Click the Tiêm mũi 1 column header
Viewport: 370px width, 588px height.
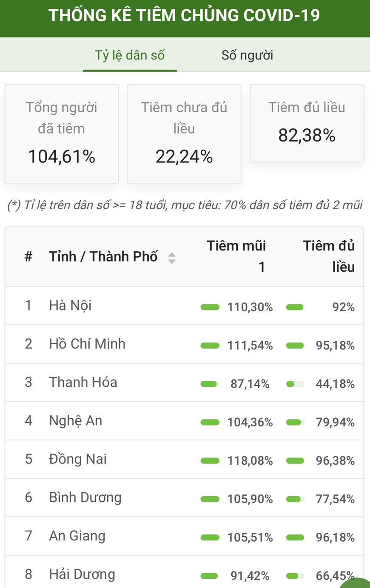(236, 256)
